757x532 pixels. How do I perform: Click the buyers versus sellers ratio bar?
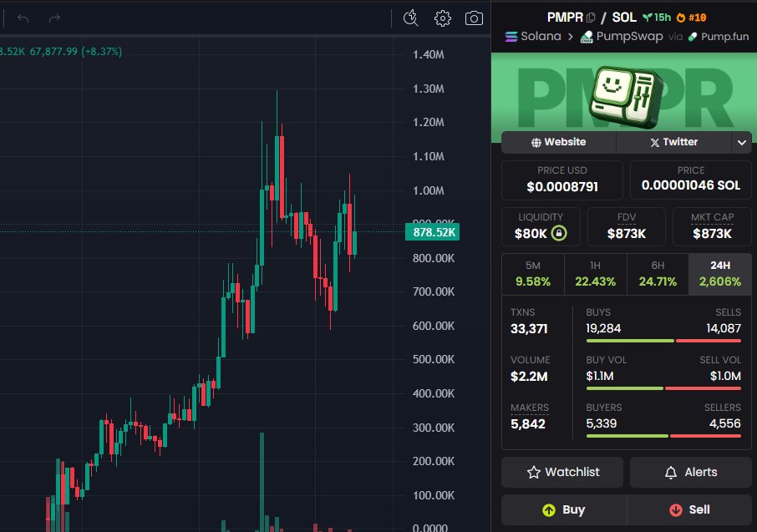663,436
